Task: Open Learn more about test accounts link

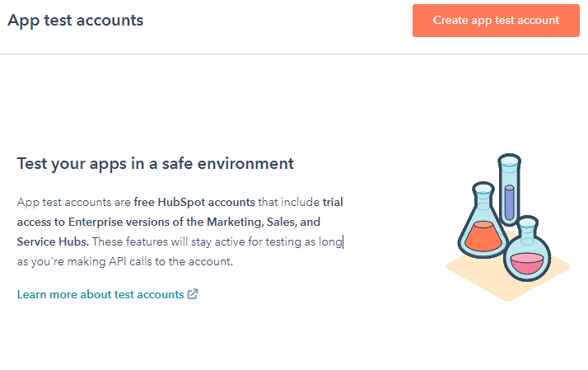Action: [x=100, y=294]
